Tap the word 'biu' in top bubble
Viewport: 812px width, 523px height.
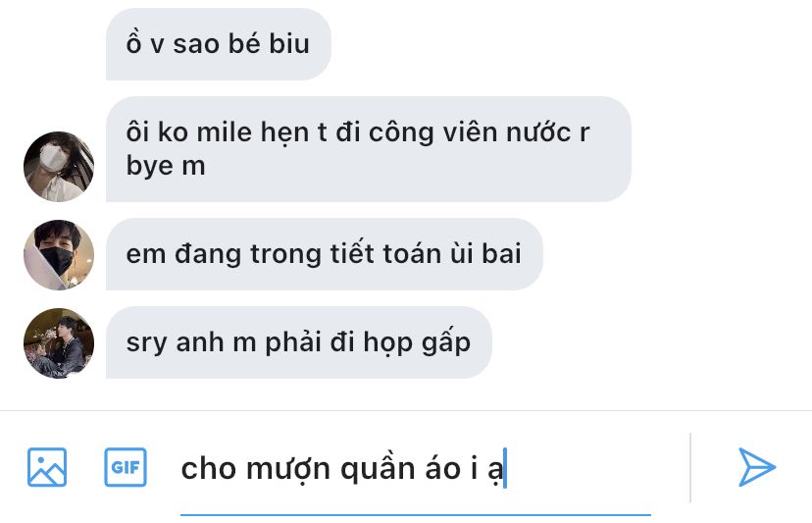[289, 43]
